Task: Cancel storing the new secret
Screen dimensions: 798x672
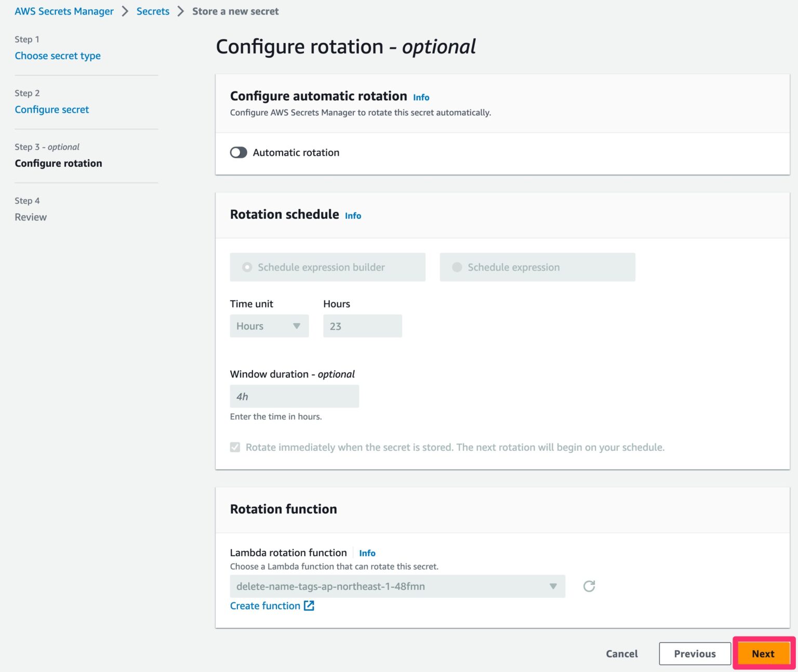Action: (x=621, y=654)
